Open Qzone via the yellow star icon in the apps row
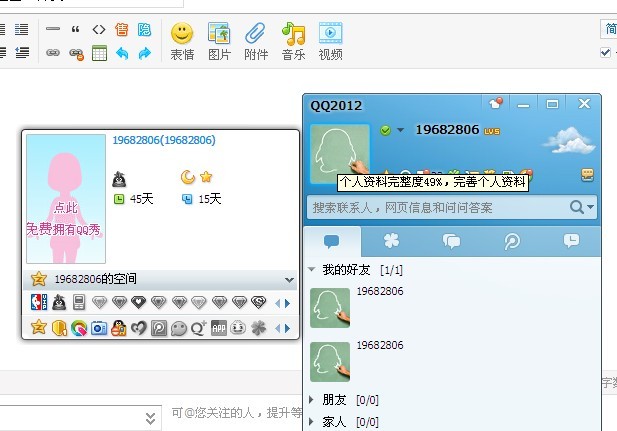 click(x=39, y=327)
